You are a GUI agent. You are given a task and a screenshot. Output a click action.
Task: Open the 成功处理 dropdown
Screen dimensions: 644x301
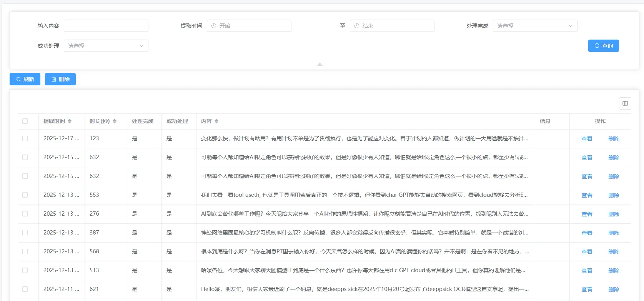coord(106,46)
